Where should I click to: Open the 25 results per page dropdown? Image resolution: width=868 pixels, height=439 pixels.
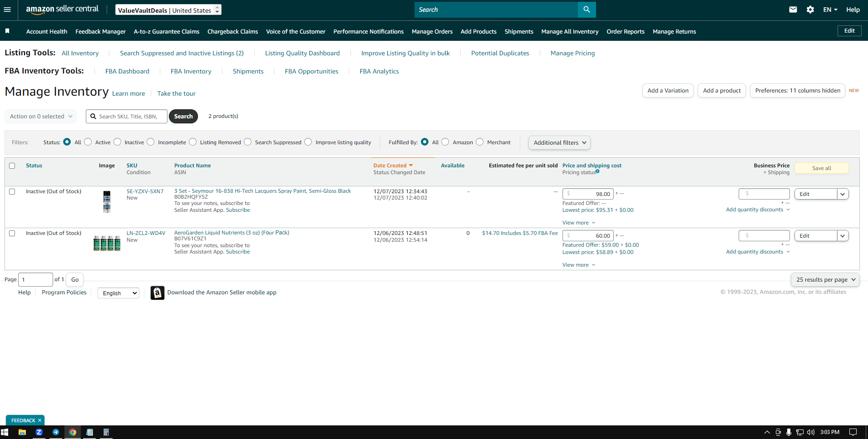point(825,279)
